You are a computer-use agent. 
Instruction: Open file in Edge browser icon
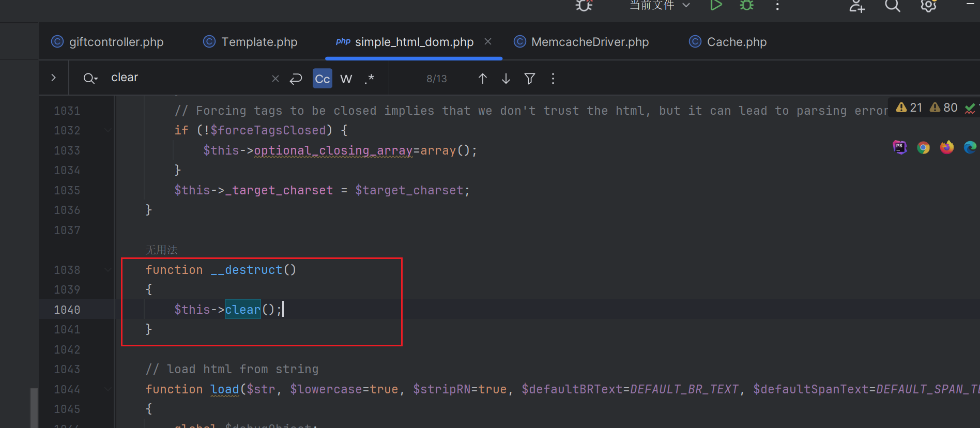pyautogui.click(x=970, y=147)
